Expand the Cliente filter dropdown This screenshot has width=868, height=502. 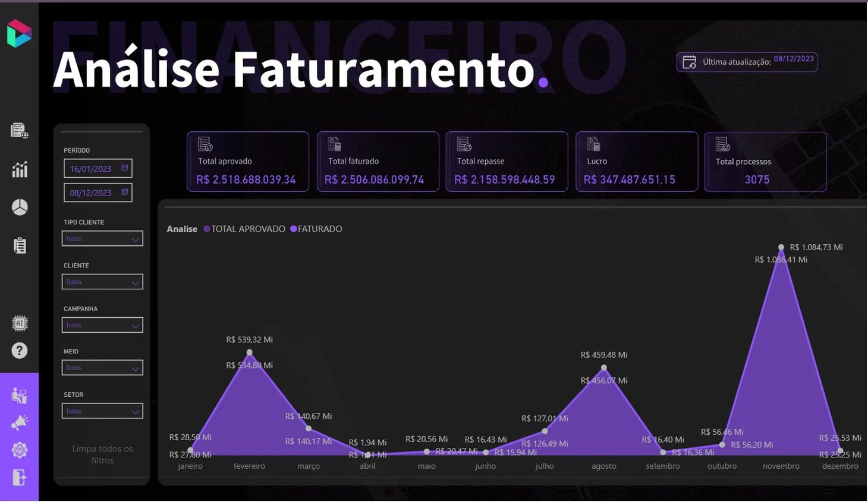coord(102,282)
